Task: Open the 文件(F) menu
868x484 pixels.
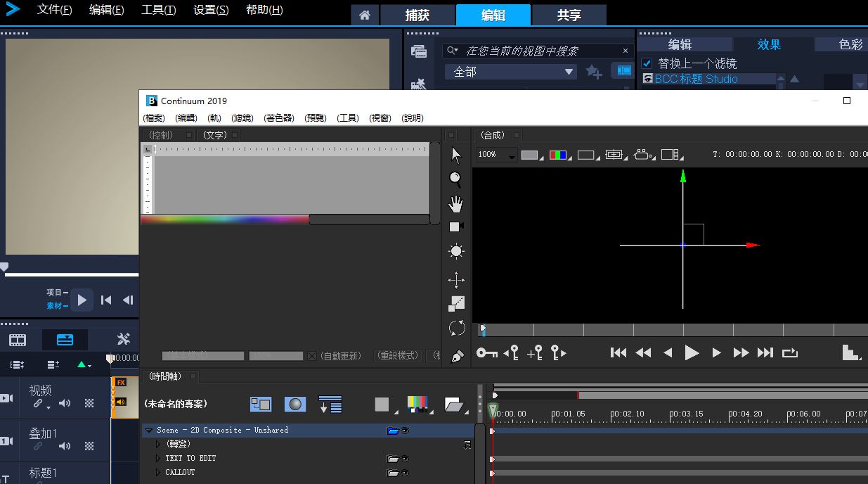Action: (x=54, y=10)
